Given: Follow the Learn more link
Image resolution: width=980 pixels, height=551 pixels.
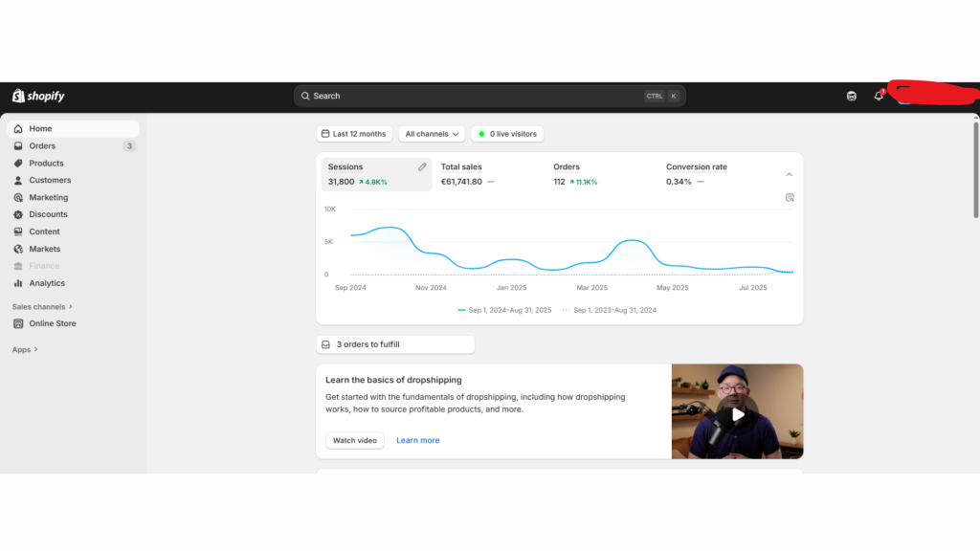Looking at the screenshot, I should tap(417, 441).
